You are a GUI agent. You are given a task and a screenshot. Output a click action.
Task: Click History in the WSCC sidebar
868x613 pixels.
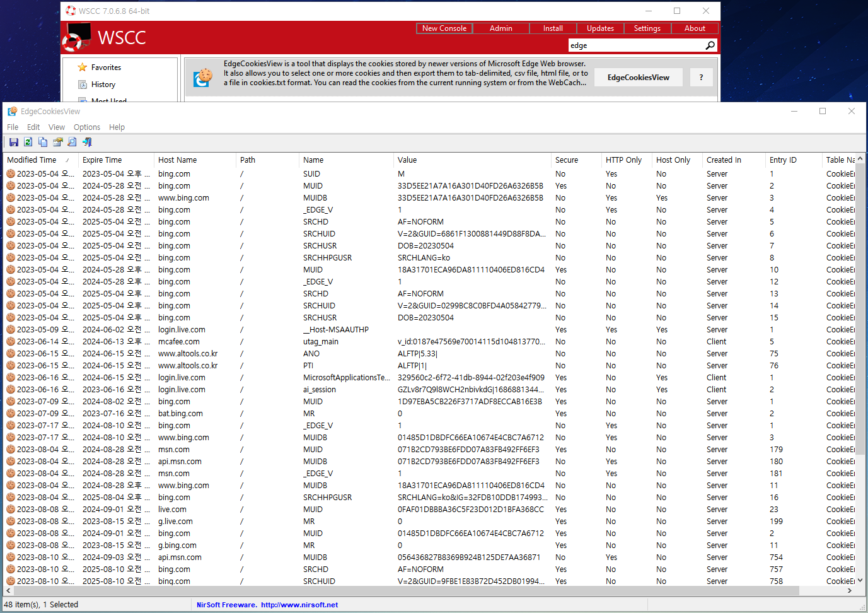pyautogui.click(x=103, y=85)
